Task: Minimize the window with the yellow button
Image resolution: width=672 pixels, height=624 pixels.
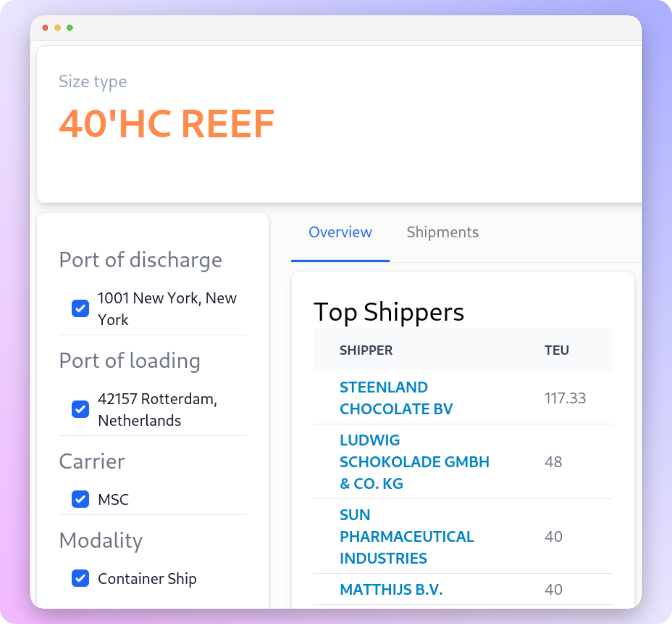Action: tap(57, 27)
